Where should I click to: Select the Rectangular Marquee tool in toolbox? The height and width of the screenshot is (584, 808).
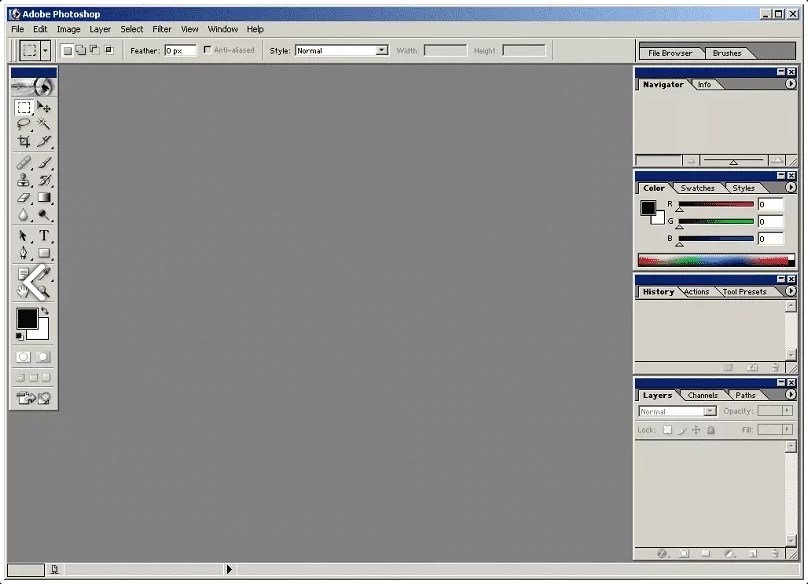(24, 107)
